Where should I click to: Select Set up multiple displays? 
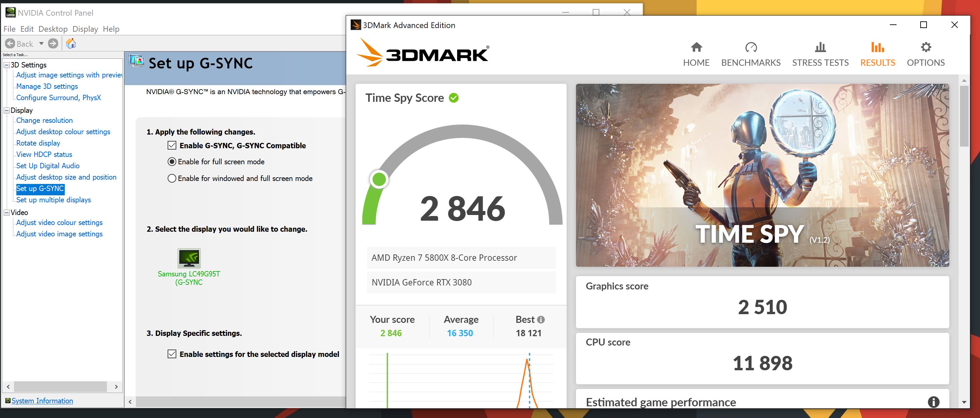tap(54, 200)
